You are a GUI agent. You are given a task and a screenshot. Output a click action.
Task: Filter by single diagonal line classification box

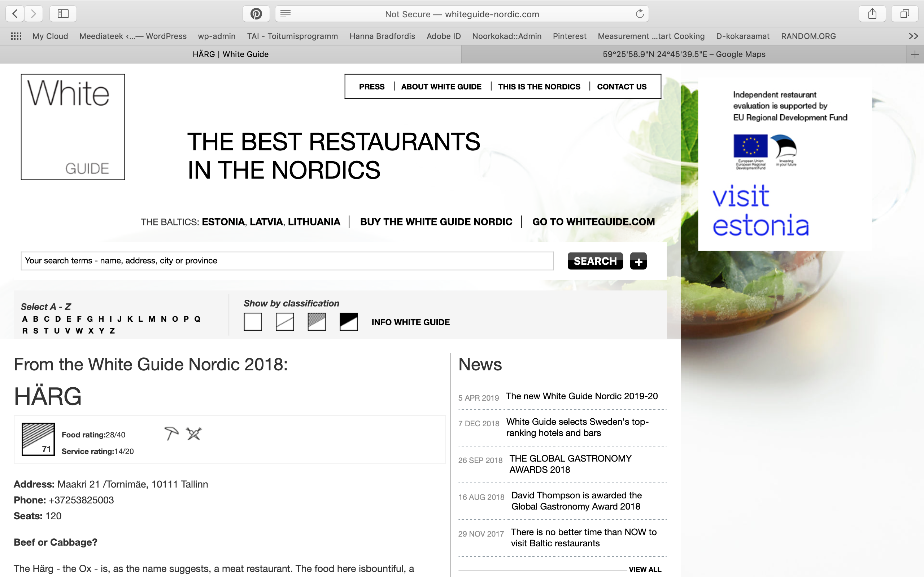[x=285, y=322]
